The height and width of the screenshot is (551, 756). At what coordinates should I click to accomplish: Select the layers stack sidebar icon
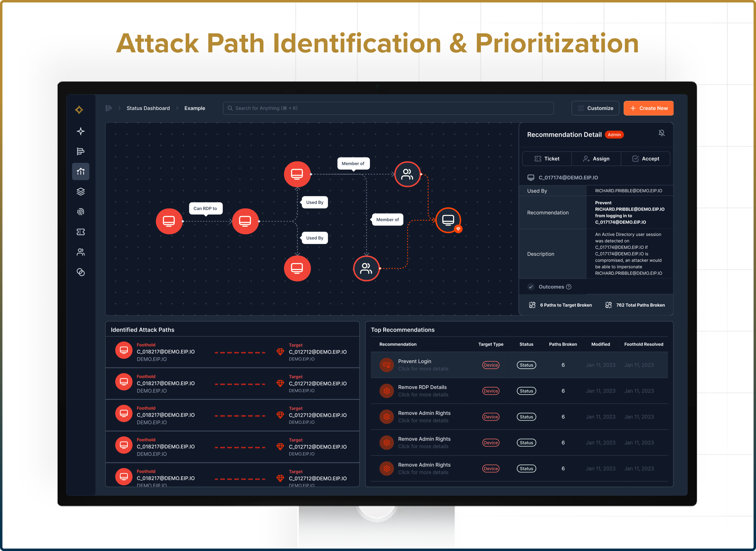pyautogui.click(x=80, y=192)
